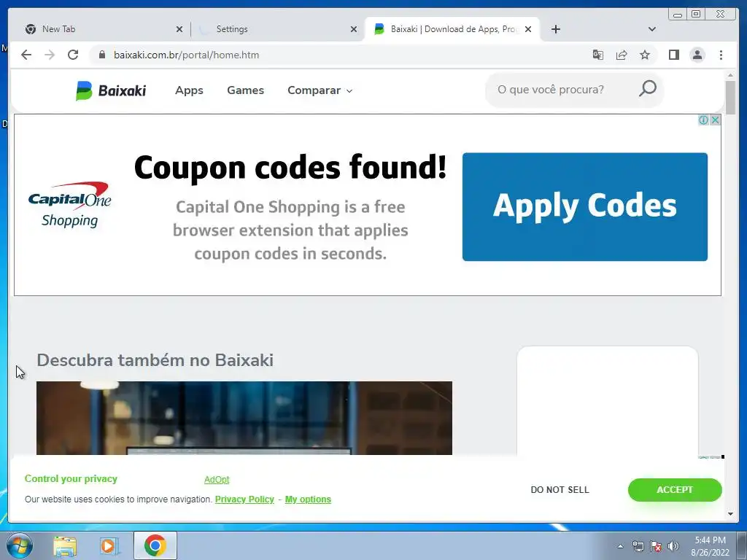
Task: Click the DO NOT SELL button
Action: [x=560, y=489]
